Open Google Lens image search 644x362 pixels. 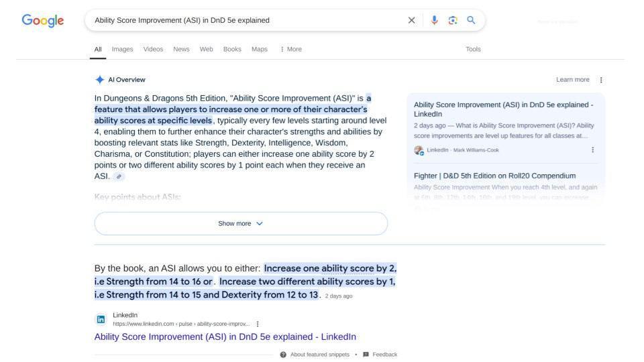click(453, 20)
